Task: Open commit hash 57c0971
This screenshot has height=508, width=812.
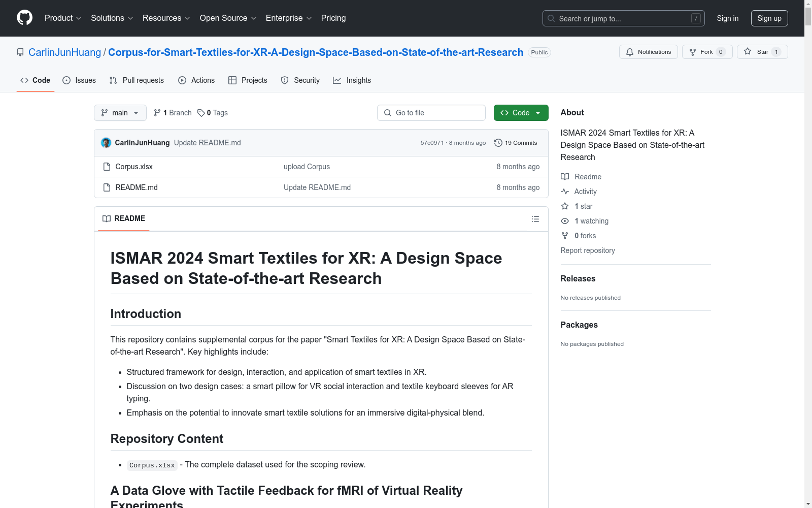Action: coord(432,143)
